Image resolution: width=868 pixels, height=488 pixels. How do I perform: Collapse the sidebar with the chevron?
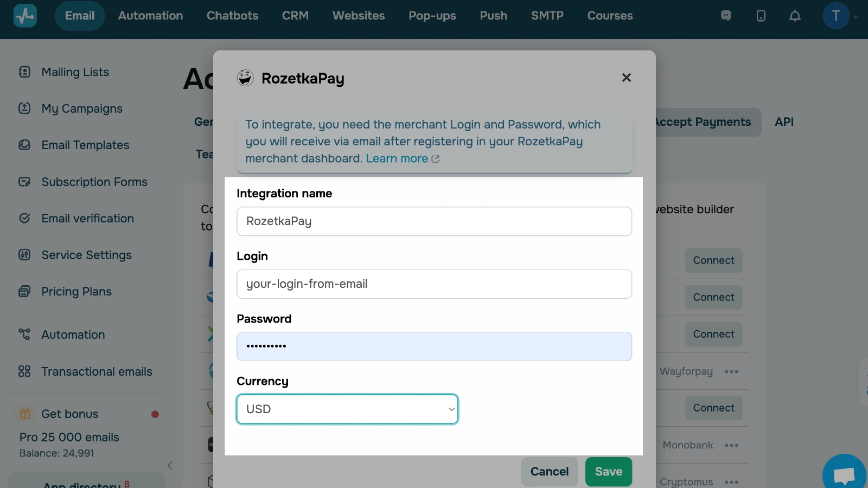click(170, 465)
